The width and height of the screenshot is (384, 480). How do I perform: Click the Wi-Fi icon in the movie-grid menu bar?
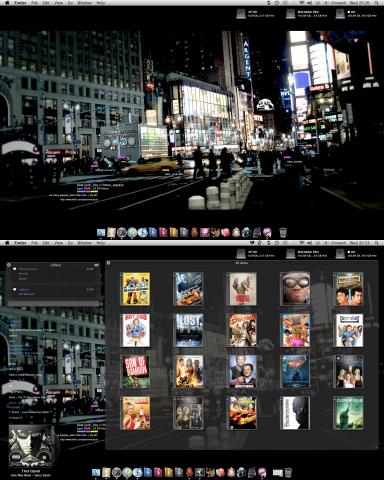point(302,243)
